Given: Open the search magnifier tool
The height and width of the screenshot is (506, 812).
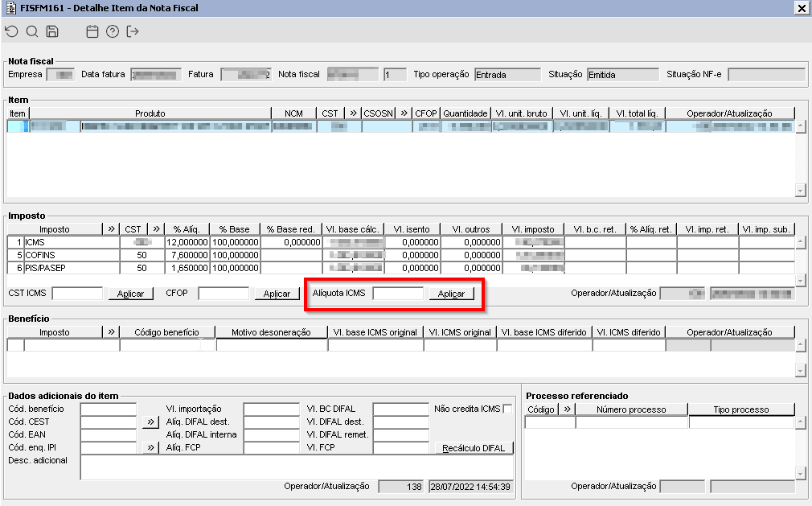Looking at the screenshot, I should click(x=32, y=31).
